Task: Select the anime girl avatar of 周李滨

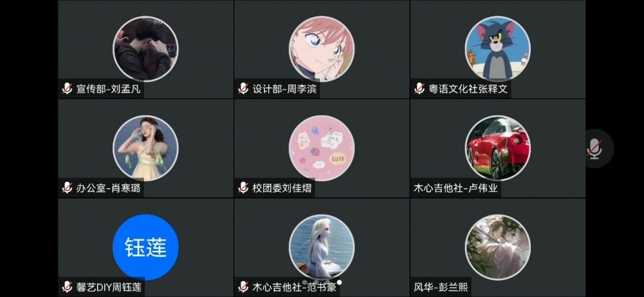Action: (321, 49)
